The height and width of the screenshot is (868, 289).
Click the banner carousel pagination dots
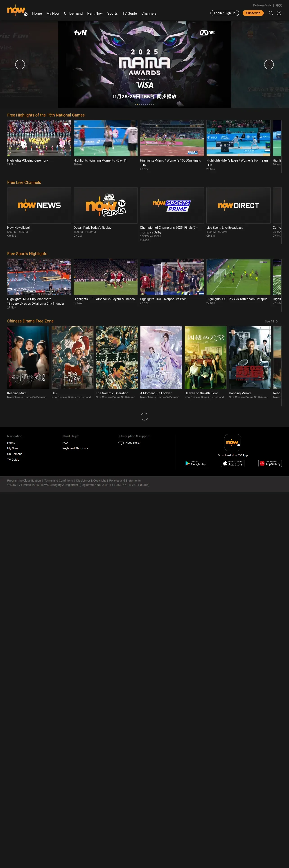[x=144, y=104]
